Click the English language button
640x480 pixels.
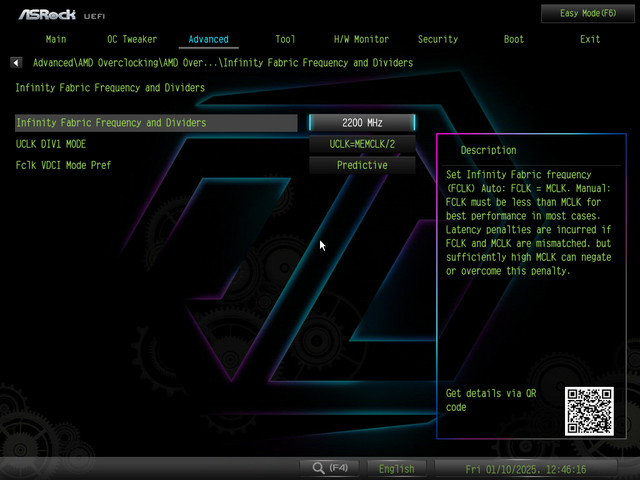tap(396, 469)
